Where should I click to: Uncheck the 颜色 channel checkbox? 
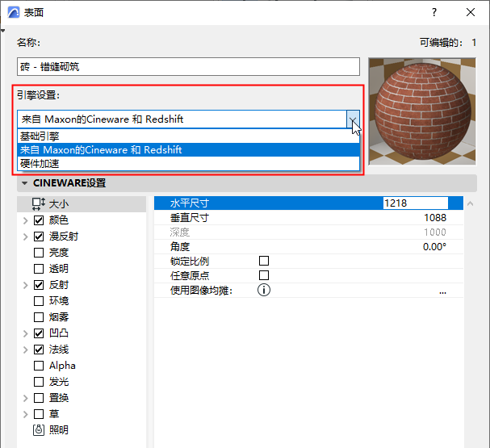(39, 220)
